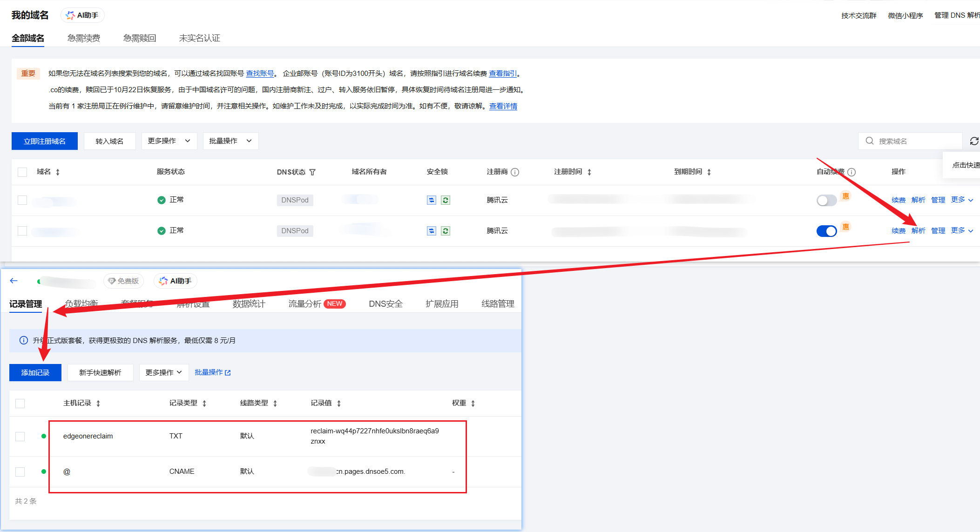Click the back arrow in DNS panel

[x=14, y=281]
